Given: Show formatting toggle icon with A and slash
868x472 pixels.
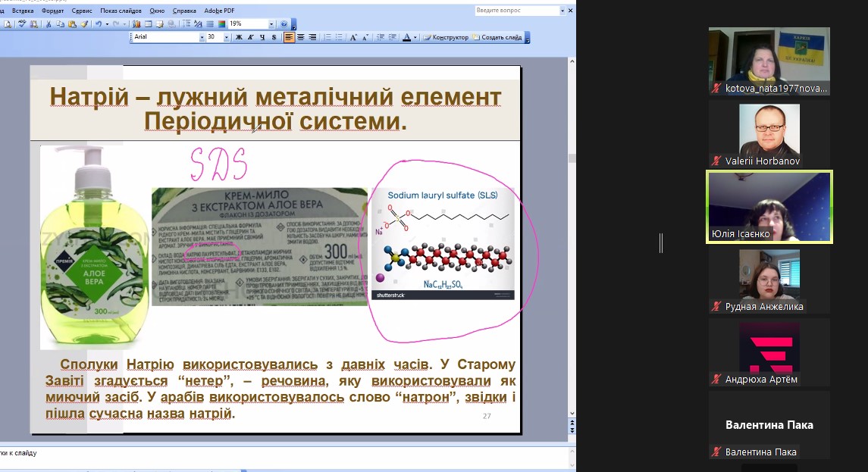Looking at the screenshot, I should [198, 24].
